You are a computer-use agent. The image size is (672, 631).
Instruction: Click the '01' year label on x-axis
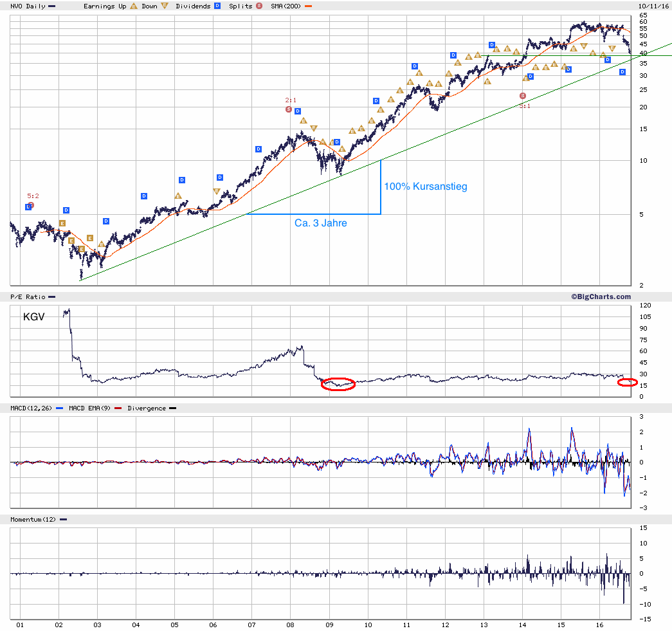(20, 625)
